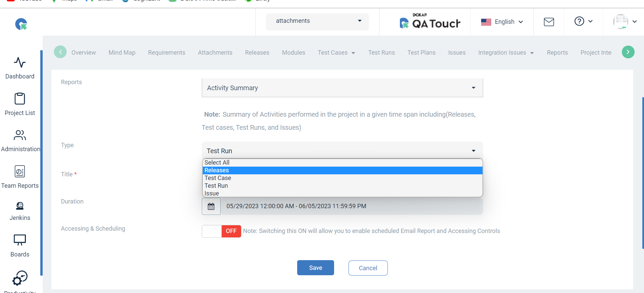Click the Duration date range field
The width and height of the screenshot is (644, 293).
352,206
